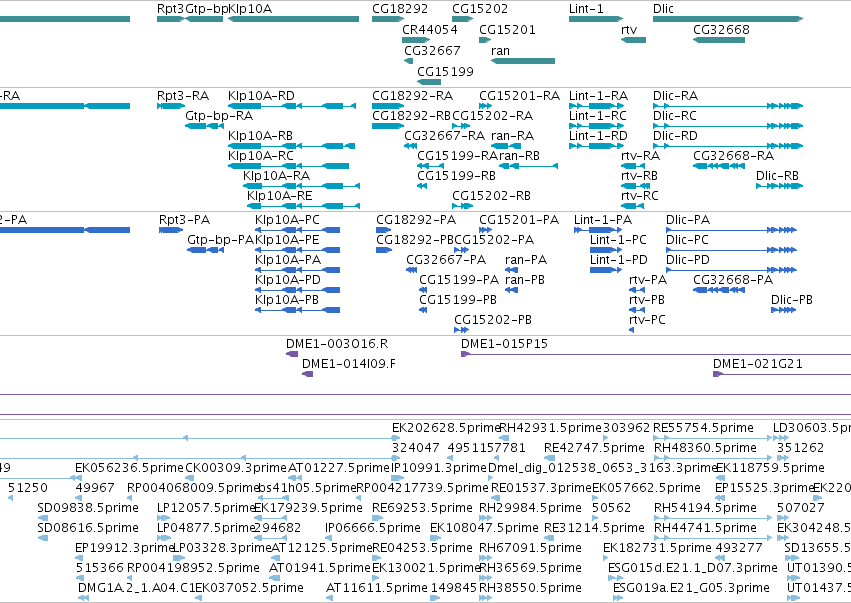Click clone DME1-014I09.F

coord(307,374)
